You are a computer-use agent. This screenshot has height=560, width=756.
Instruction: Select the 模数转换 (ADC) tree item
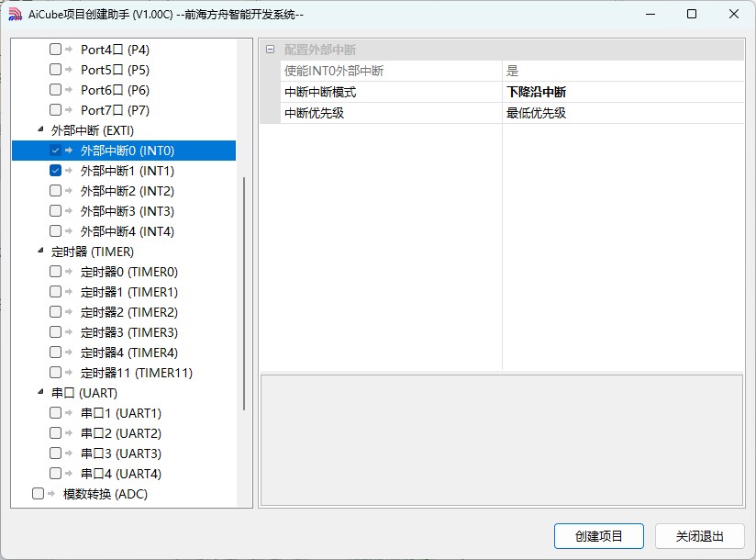point(106,494)
